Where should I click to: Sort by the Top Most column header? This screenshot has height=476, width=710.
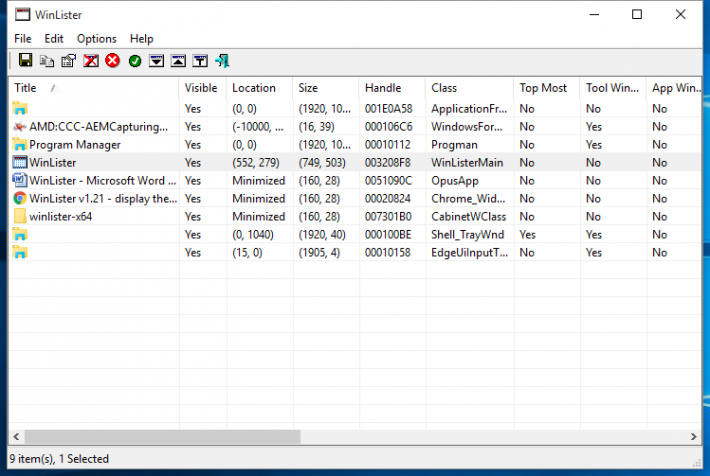point(547,88)
